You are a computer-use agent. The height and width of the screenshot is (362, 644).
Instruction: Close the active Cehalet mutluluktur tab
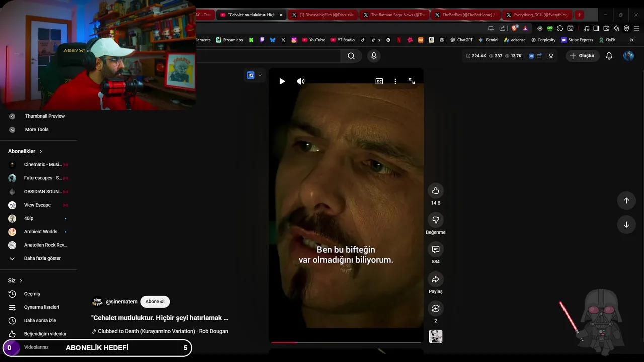[281, 15]
